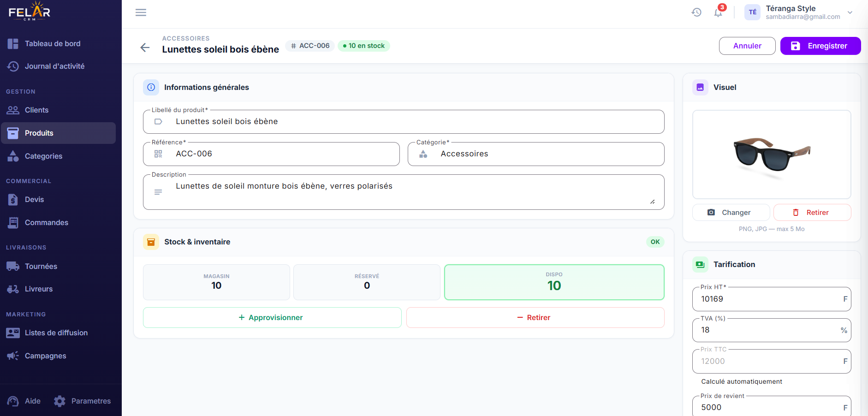The width and height of the screenshot is (868, 416).
Task: Click the 10 en stock badge
Action: (364, 46)
